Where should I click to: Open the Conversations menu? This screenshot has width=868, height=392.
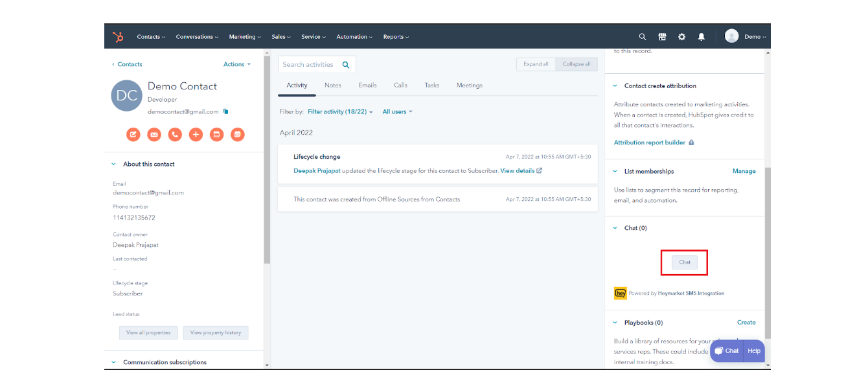click(x=197, y=37)
